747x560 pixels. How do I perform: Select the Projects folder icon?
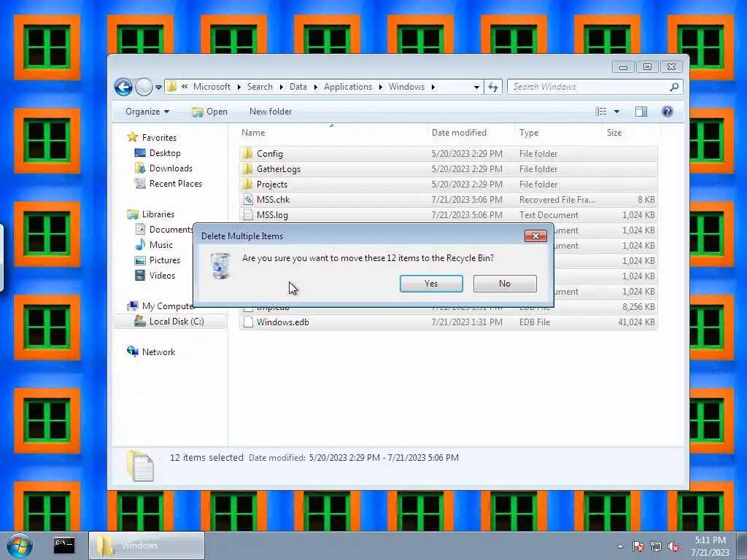click(x=248, y=184)
